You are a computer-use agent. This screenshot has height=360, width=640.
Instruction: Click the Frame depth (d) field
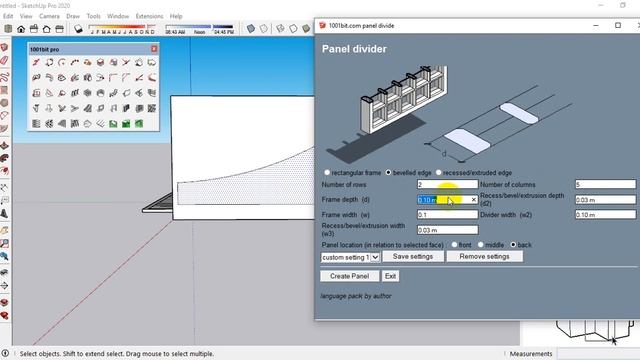pos(447,200)
